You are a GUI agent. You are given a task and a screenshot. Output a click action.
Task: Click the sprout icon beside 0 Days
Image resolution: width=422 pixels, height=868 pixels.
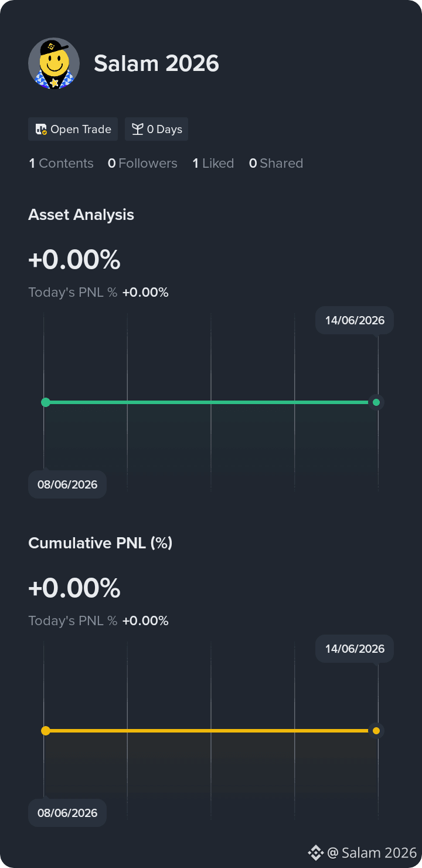coord(138,130)
